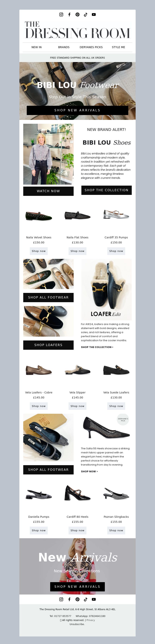Click the WATCH NOW button
Screen dimensions: 155x644
tap(48, 191)
